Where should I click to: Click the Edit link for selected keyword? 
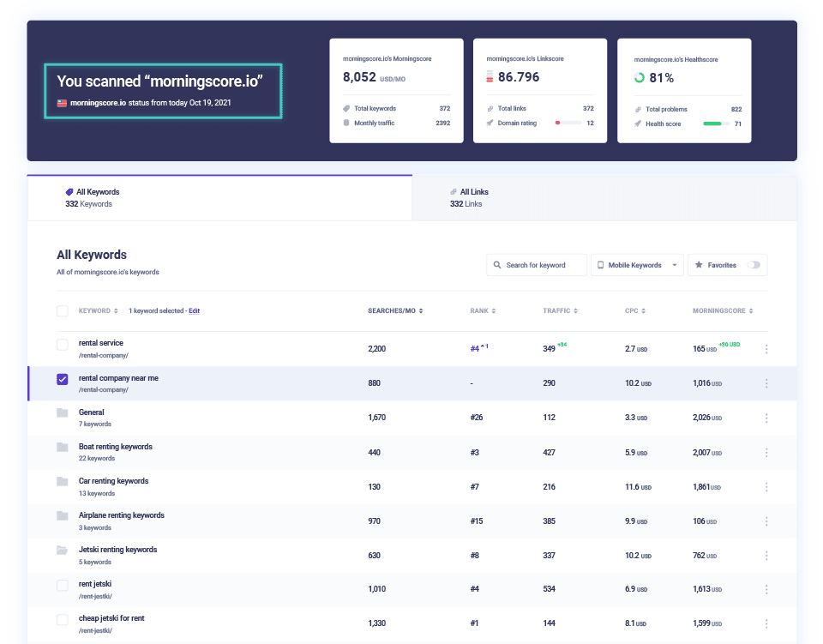click(x=195, y=310)
